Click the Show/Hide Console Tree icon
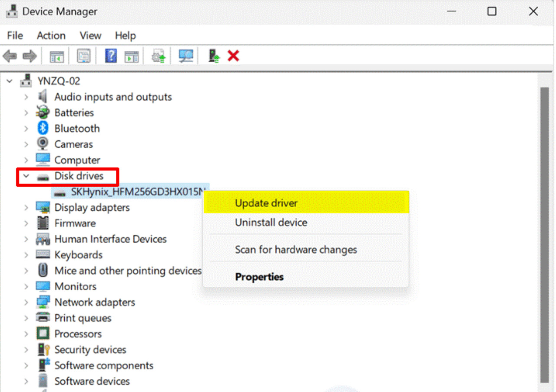The height and width of the screenshot is (392, 556). (56, 56)
